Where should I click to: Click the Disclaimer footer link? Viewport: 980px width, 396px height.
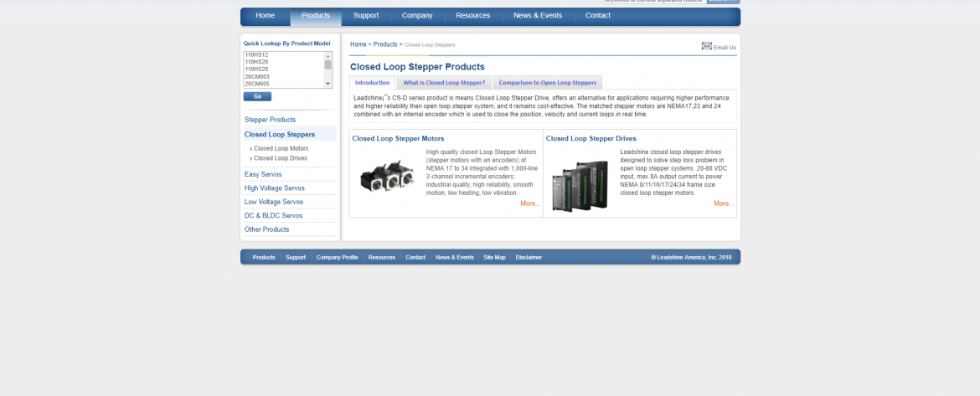click(529, 257)
